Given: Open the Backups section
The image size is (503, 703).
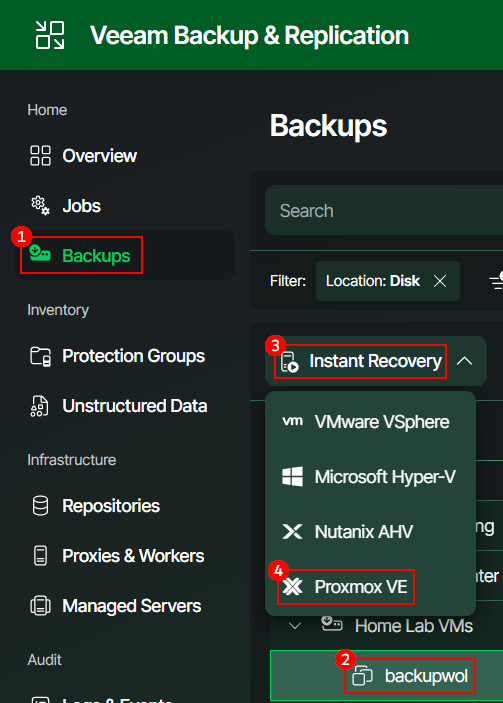Looking at the screenshot, I should point(126,255).
